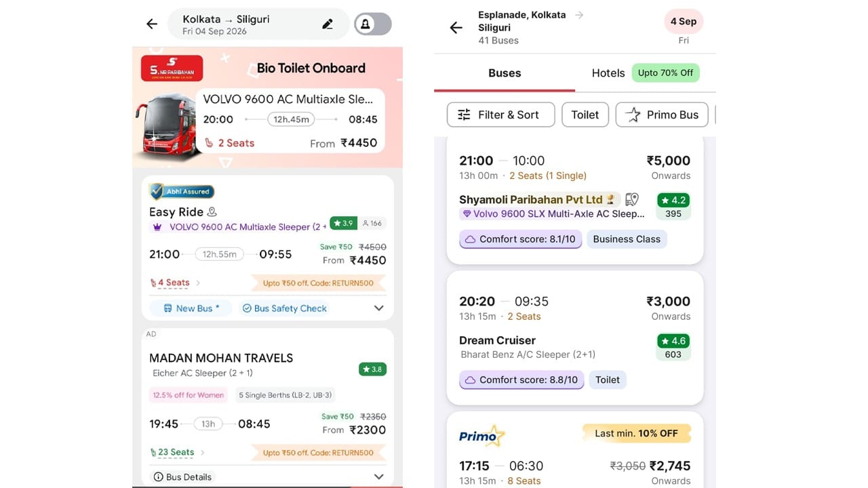Edit the Kolkata → Siliguri search with pencil icon
Screen dimensions: 868x488
click(x=328, y=24)
